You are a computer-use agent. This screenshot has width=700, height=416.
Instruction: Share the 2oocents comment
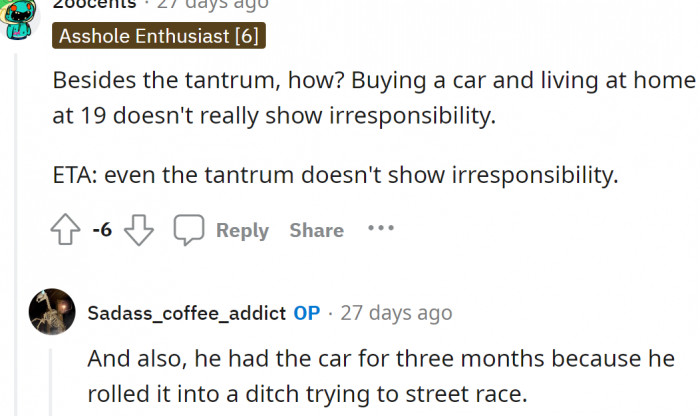click(x=316, y=230)
